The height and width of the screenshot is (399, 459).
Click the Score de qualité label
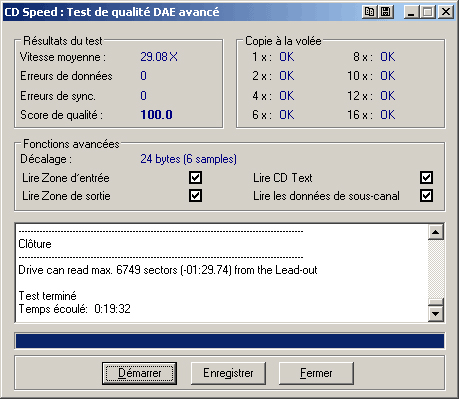[61, 115]
